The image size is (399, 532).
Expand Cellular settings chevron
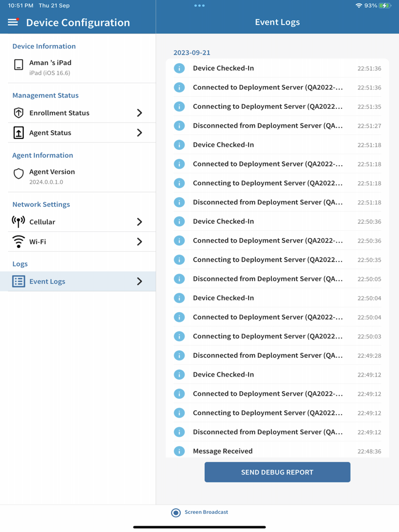(x=140, y=222)
